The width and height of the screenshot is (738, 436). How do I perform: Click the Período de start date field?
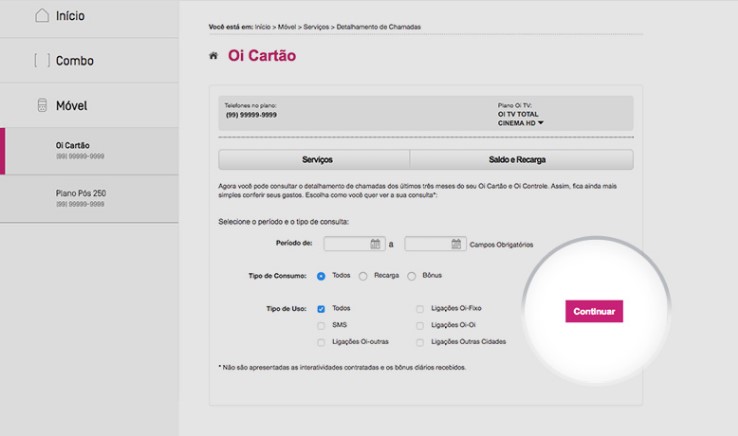(354, 243)
